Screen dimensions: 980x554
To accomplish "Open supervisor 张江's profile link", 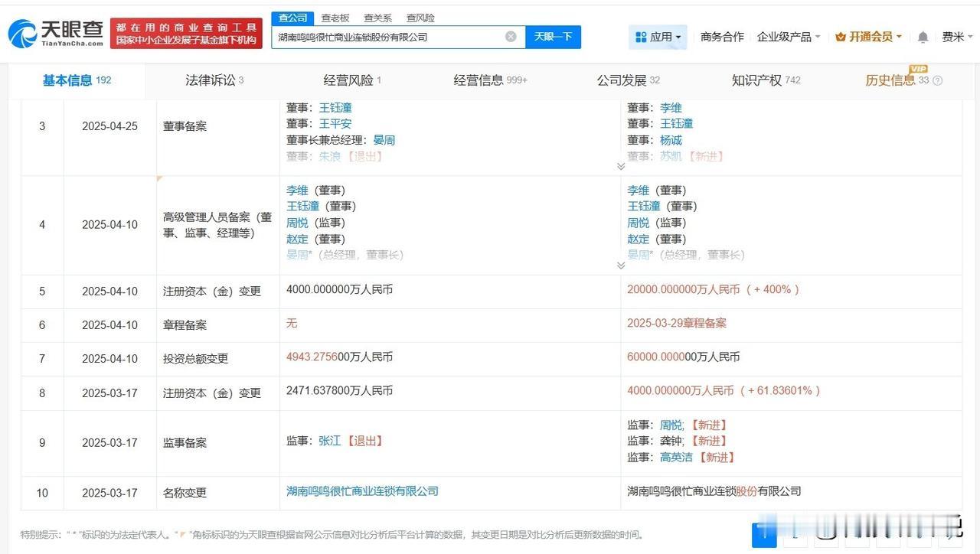I will (330, 441).
